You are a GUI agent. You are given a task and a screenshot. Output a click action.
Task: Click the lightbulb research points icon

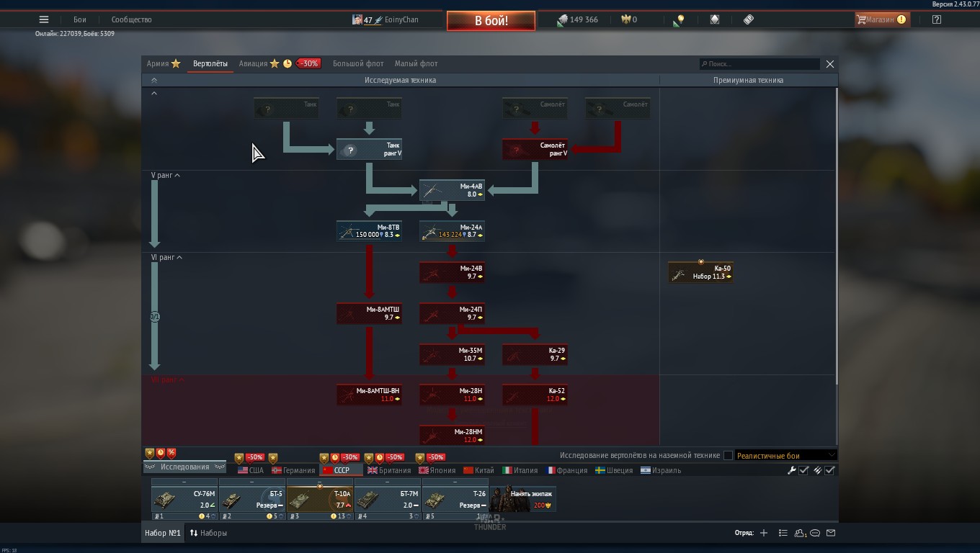point(679,20)
